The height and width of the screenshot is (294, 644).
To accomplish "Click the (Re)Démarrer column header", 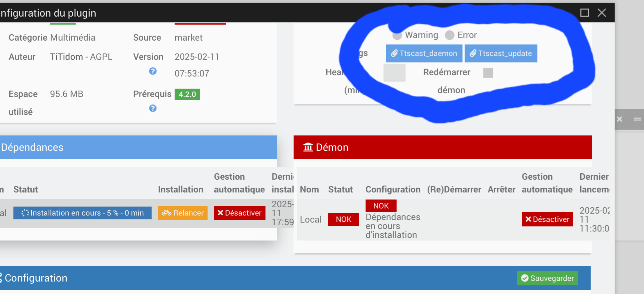I will click(454, 190).
